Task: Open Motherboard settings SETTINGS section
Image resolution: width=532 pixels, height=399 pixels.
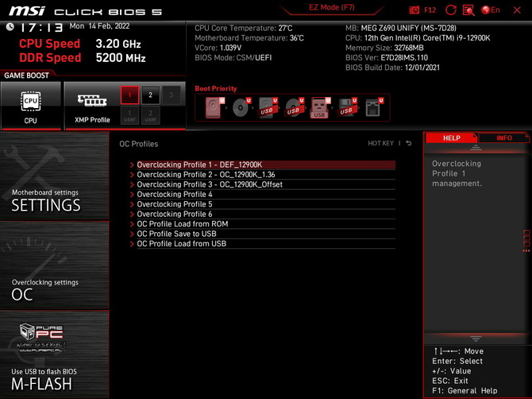Action: coord(55,176)
